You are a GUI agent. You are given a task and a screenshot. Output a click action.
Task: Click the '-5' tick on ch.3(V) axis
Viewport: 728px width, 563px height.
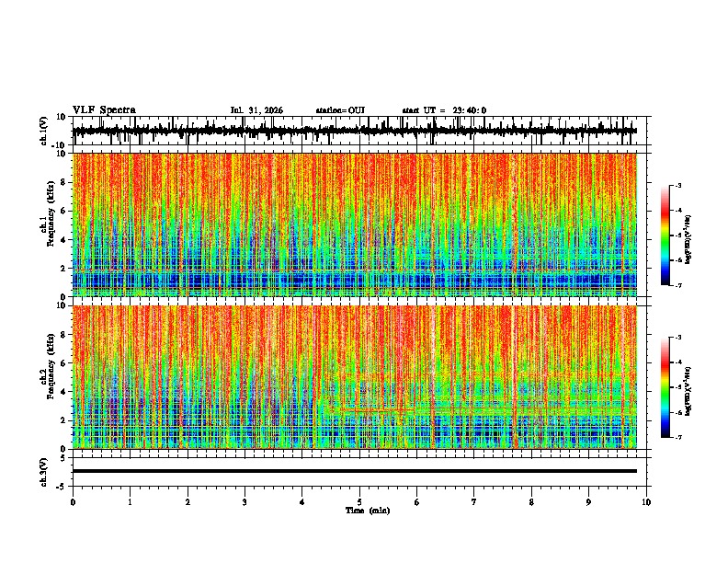click(62, 487)
